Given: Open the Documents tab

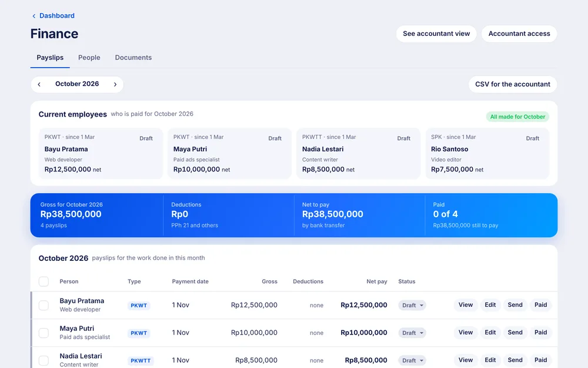Looking at the screenshot, I should coord(133,58).
